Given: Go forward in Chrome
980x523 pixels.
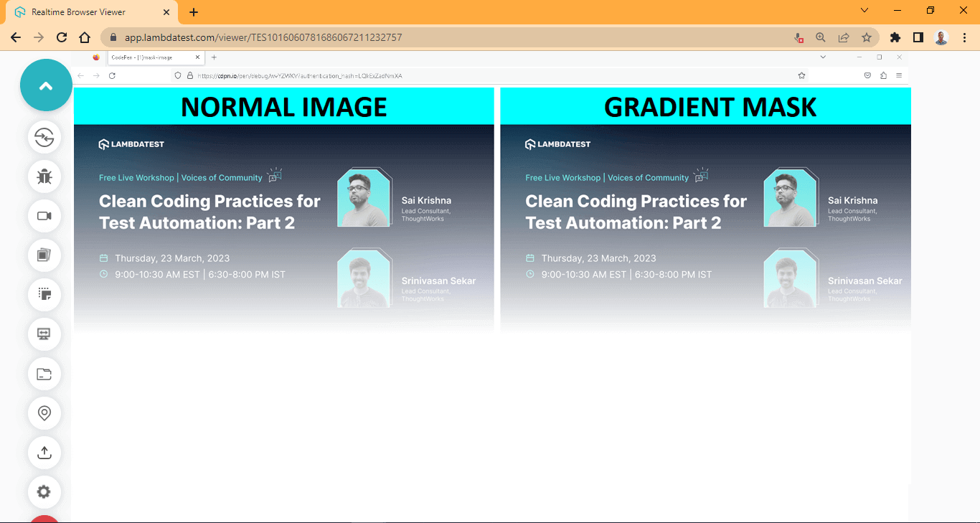Looking at the screenshot, I should pos(39,37).
